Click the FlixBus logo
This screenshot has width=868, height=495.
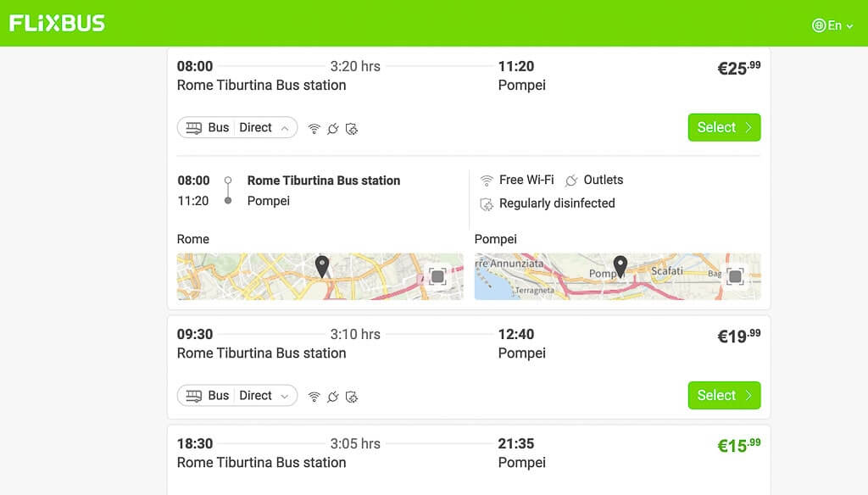(x=57, y=23)
